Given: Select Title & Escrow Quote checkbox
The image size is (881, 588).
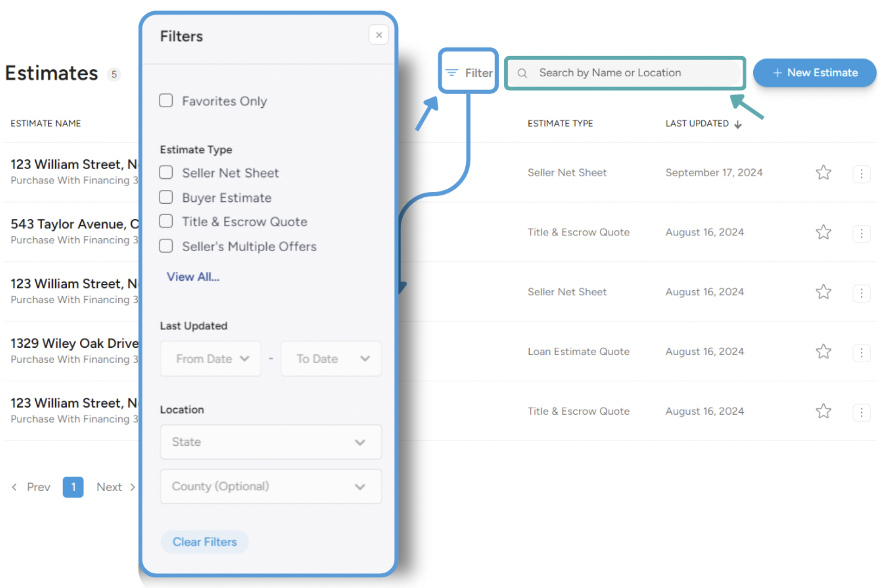Looking at the screenshot, I should (166, 221).
